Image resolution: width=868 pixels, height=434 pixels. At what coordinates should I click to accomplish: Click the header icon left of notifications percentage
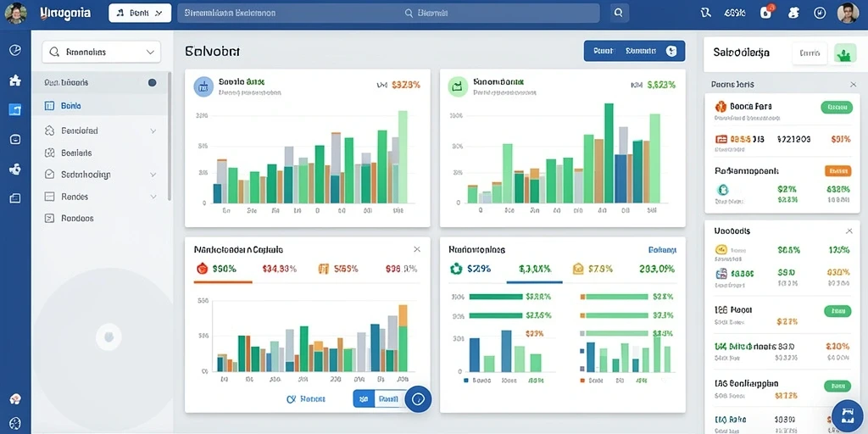point(705,13)
